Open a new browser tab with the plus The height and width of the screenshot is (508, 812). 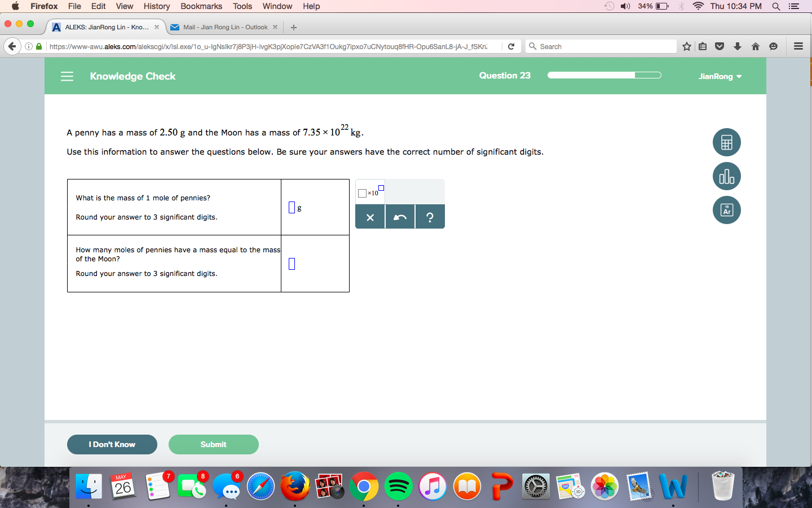[x=293, y=27]
